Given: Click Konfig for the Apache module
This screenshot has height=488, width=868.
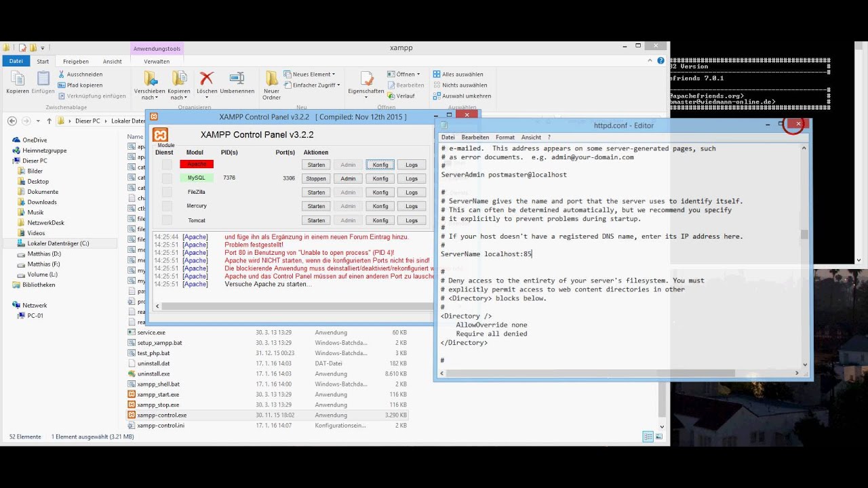Looking at the screenshot, I should pyautogui.click(x=380, y=165).
